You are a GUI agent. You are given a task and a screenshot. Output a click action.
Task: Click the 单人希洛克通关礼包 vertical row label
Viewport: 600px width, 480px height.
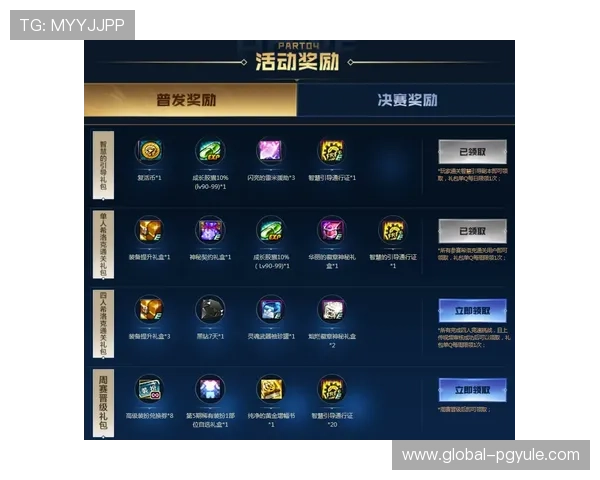tap(103, 245)
